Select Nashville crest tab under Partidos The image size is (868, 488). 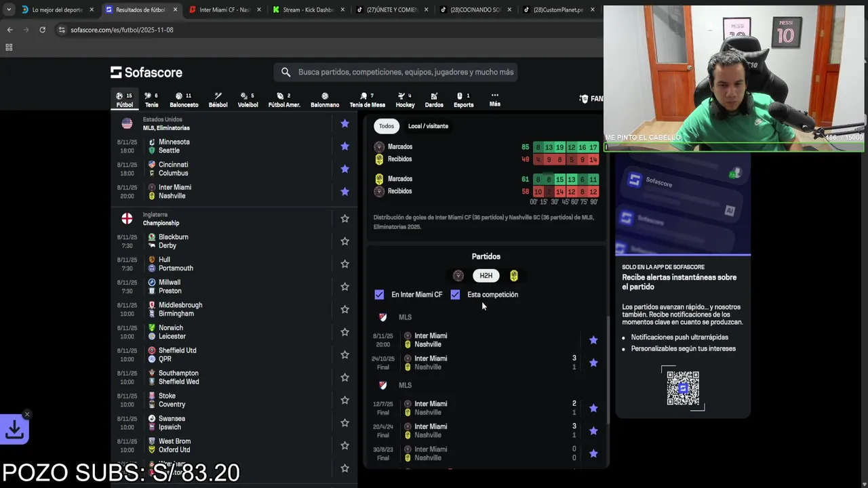[x=514, y=276]
